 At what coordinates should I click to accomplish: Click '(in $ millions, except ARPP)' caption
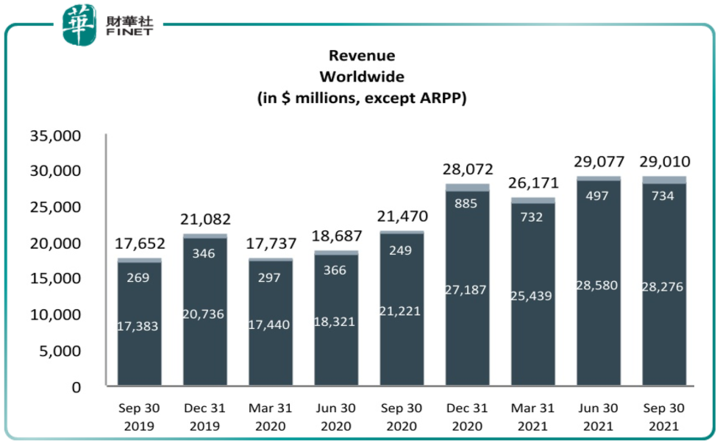(x=362, y=98)
